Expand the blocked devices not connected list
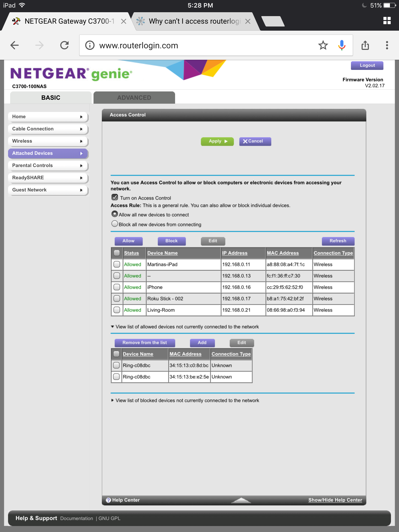Viewport: 399px width, 532px height. pyautogui.click(x=112, y=400)
